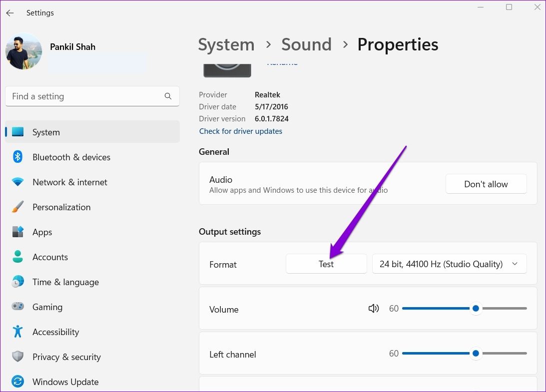Select Apps in the sidebar
Image resolution: width=546 pixels, height=392 pixels.
pos(42,232)
